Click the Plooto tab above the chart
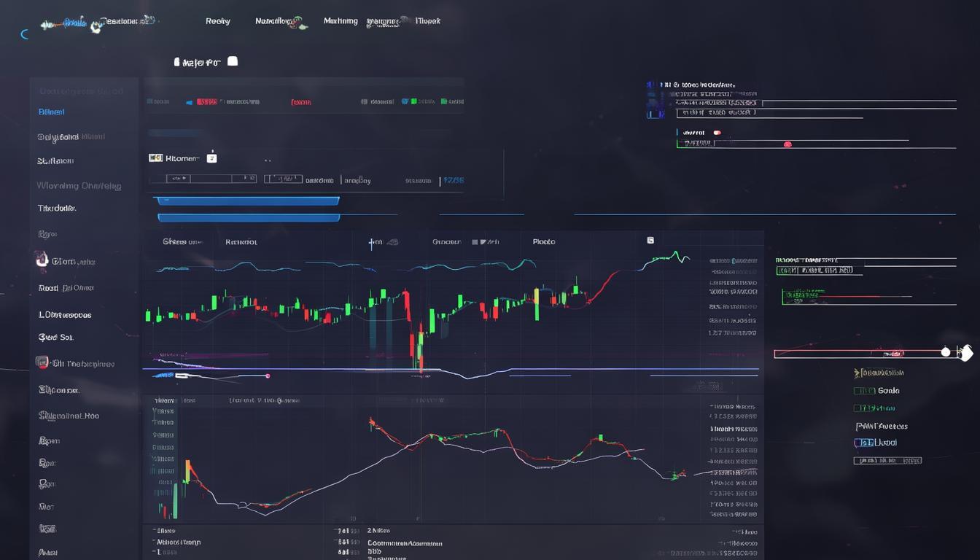The height and width of the screenshot is (560, 980). [x=543, y=241]
